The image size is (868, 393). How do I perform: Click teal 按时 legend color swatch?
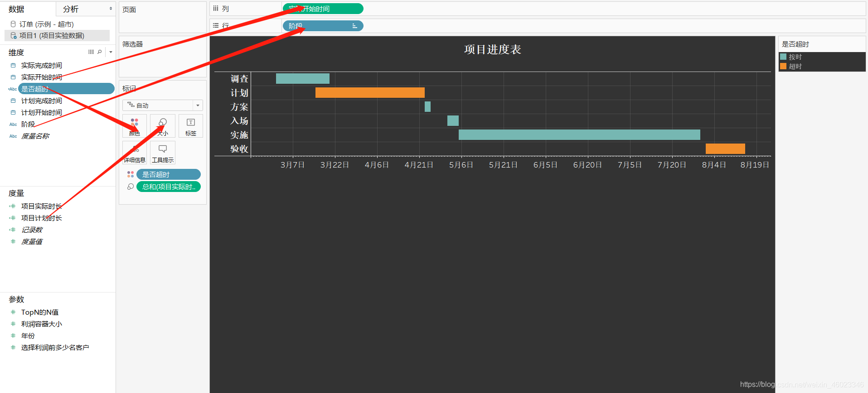tap(783, 57)
